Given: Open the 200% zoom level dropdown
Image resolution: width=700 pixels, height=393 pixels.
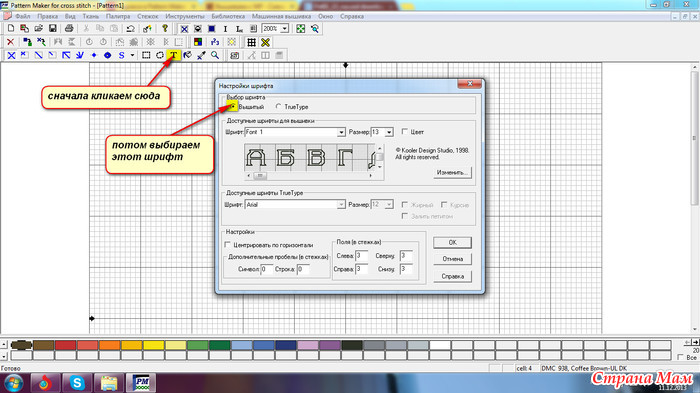Looking at the screenshot, I should tap(284, 29).
